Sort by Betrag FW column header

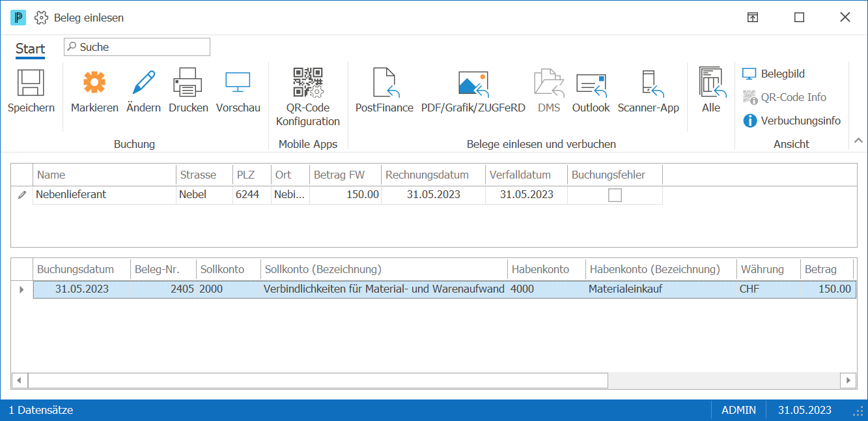[x=345, y=175]
